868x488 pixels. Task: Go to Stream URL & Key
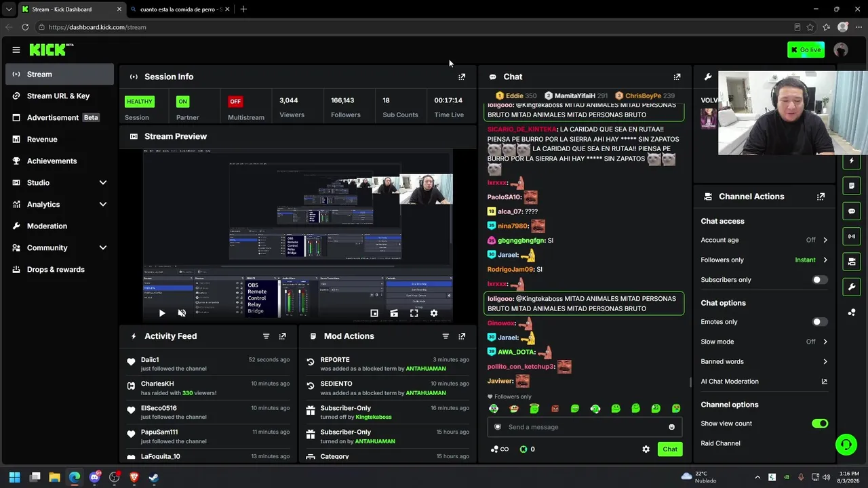click(x=60, y=96)
